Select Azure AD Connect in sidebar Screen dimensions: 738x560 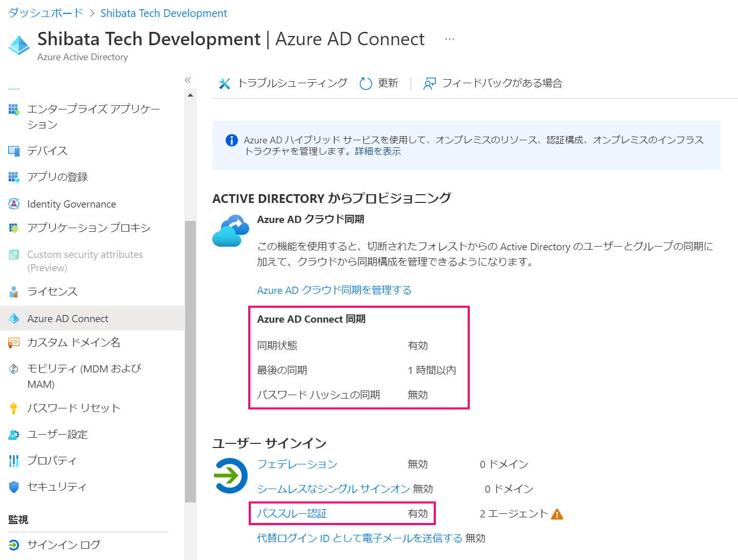pos(92,319)
